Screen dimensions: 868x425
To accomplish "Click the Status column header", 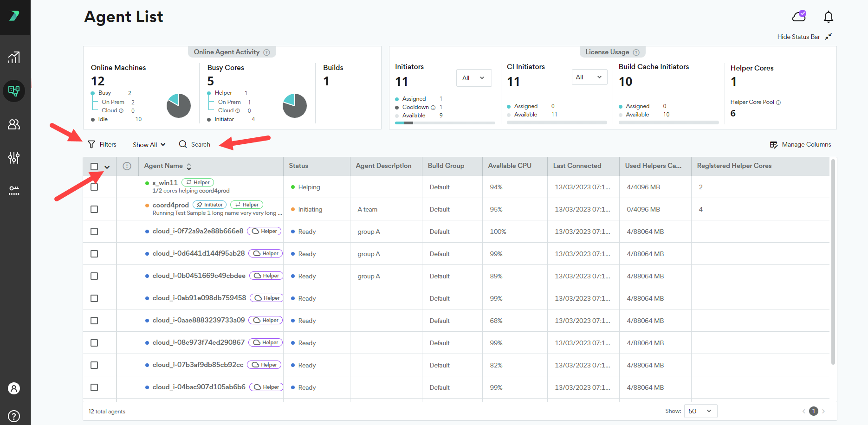I will click(298, 166).
